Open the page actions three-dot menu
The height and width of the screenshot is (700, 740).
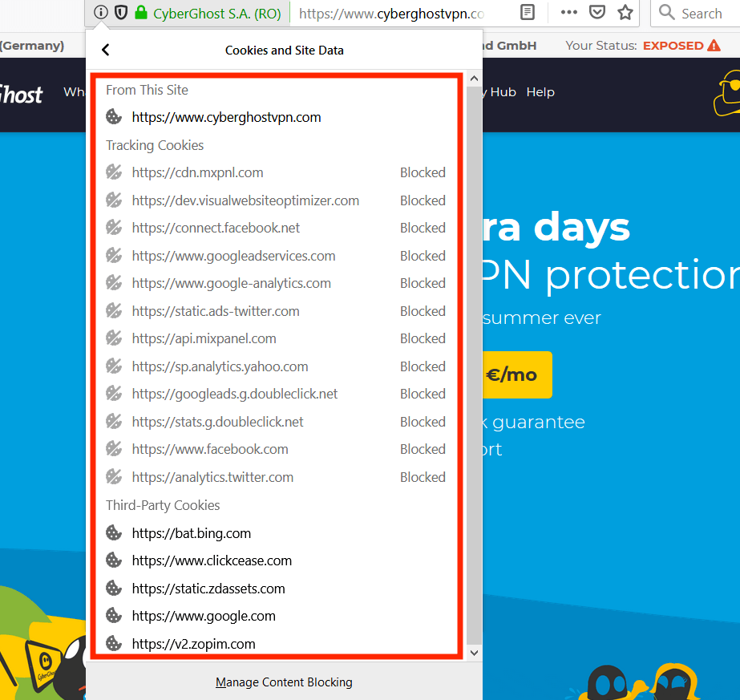click(x=568, y=13)
